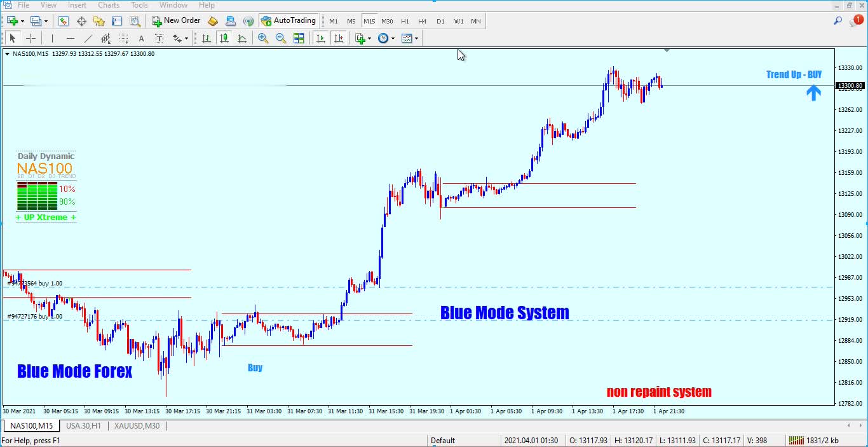868x447 pixels.
Task: Open the File menu
Action: pyautogui.click(x=24, y=5)
